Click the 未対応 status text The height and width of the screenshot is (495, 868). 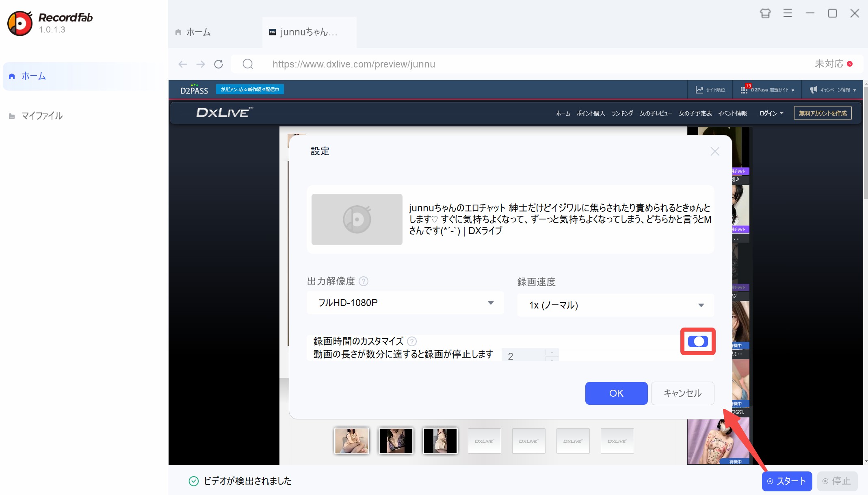click(x=829, y=64)
